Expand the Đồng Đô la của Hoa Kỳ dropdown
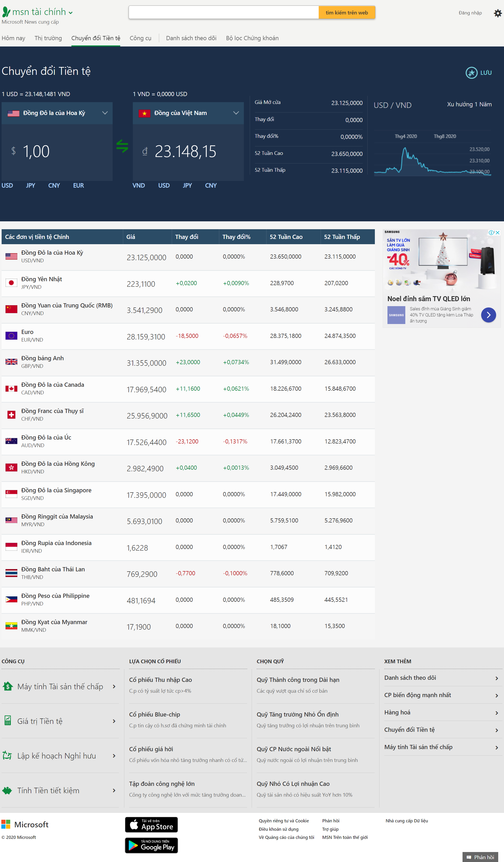 coord(105,113)
